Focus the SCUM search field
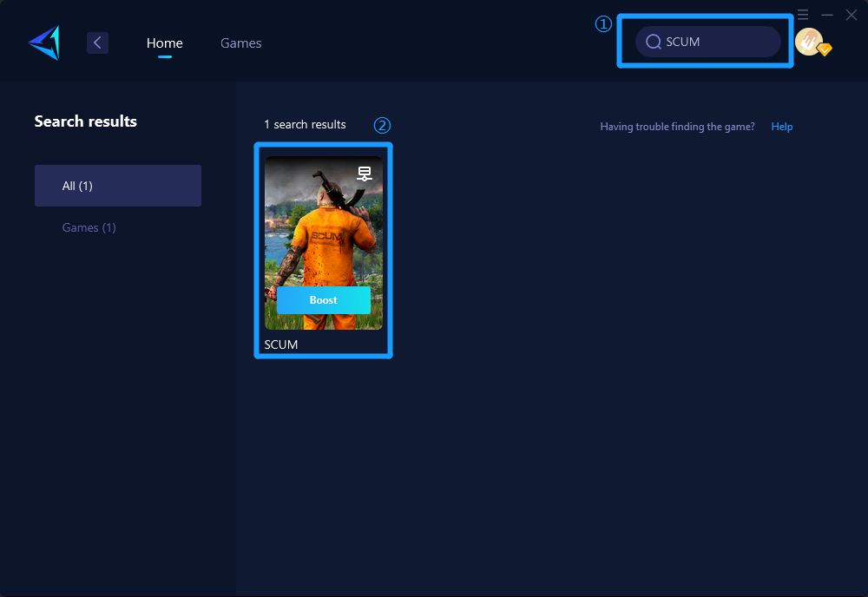The image size is (868, 597). 708,42
